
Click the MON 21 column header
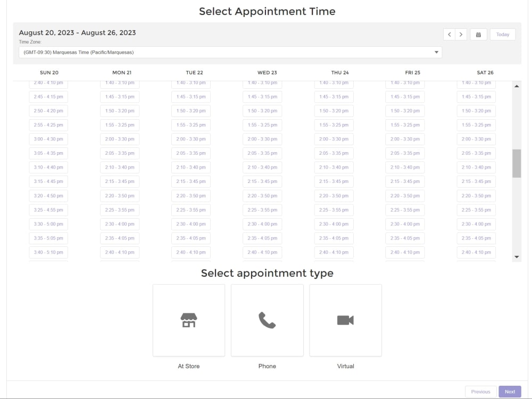(x=122, y=72)
